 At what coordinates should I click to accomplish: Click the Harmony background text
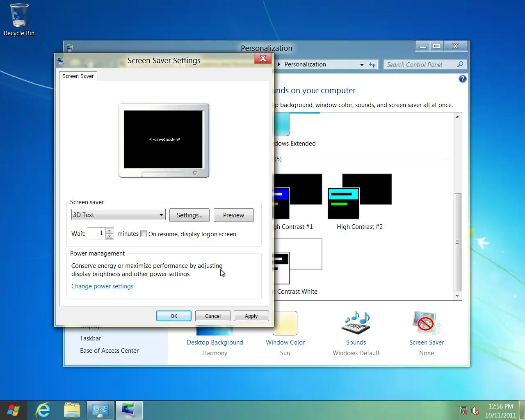click(215, 353)
